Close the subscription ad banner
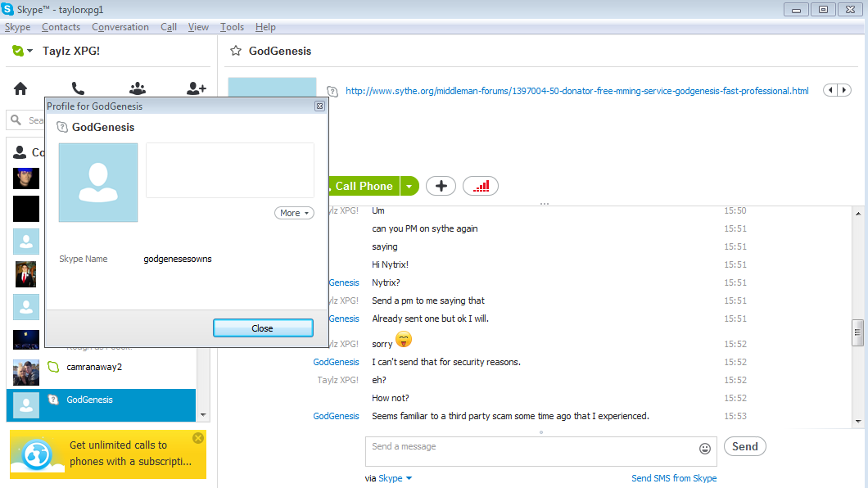The height and width of the screenshot is (488, 868). [198, 438]
